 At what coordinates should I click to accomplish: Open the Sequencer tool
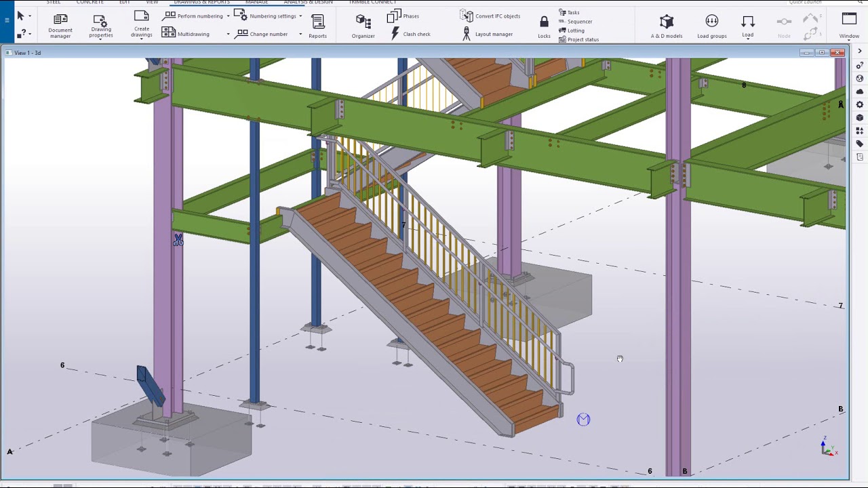click(575, 21)
